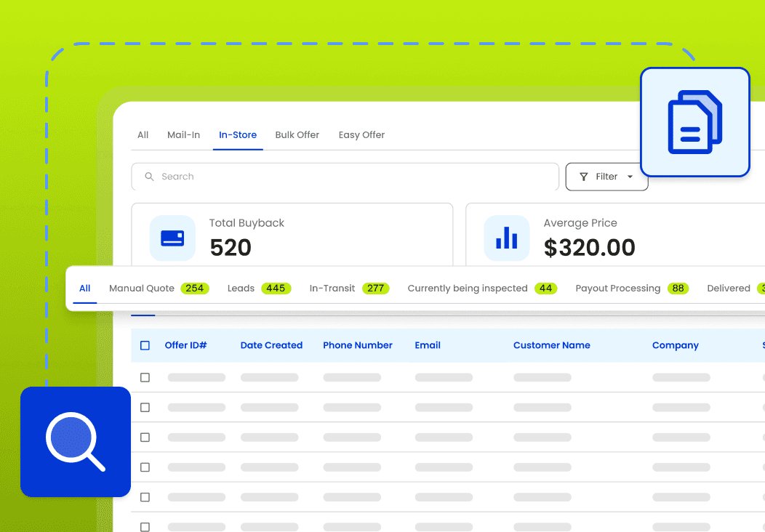Click the 44 inspected count badge
The width and height of the screenshot is (765, 532).
[x=545, y=289]
